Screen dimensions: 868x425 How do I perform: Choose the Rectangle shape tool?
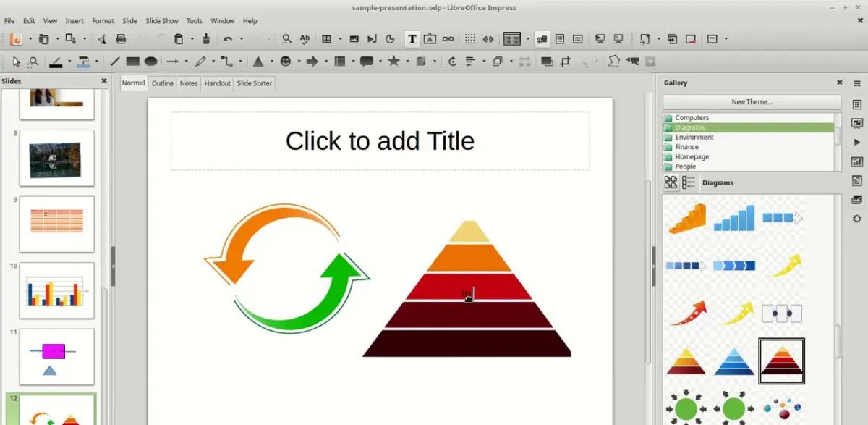tap(133, 62)
